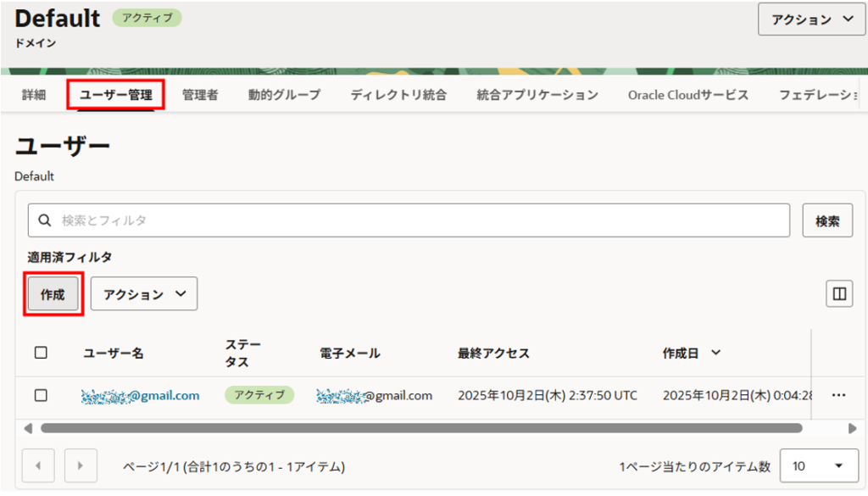Switch to the 統合アプリケーション tab
The height and width of the screenshot is (496, 868).
coord(537,95)
